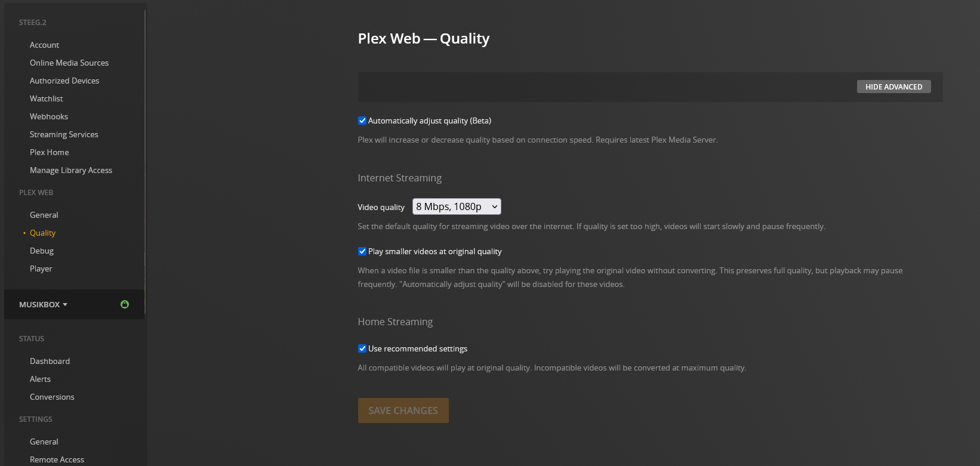Click the PLEX WEB sidebar header
Image resolution: width=980 pixels, height=466 pixels.
tap(36, 193)
